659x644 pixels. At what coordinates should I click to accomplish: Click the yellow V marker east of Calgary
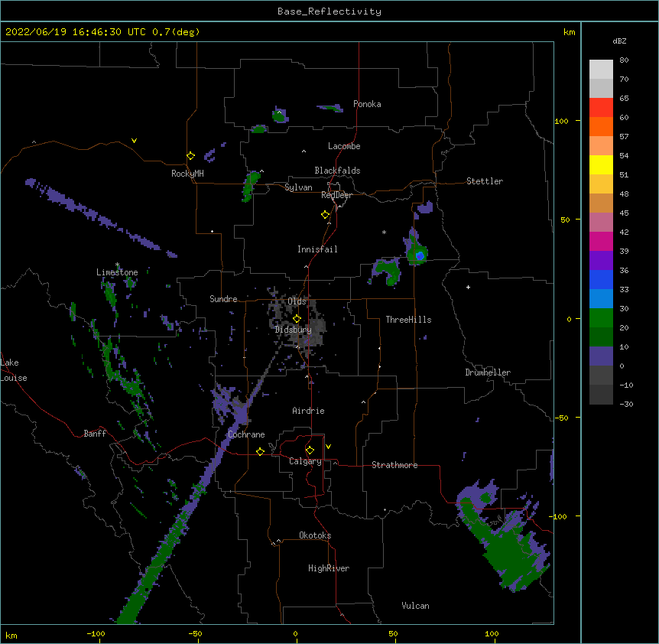tap(328, 447)
